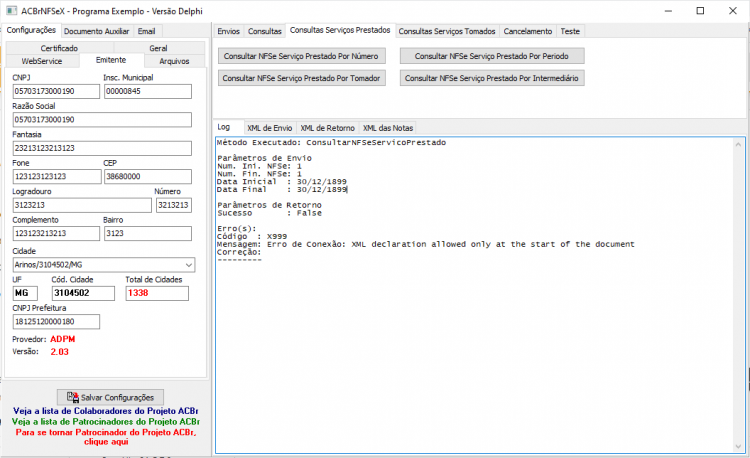Screen dimensions: 750x458
Task: Click the Erro de Conexão message line
Action: point(426,244)
